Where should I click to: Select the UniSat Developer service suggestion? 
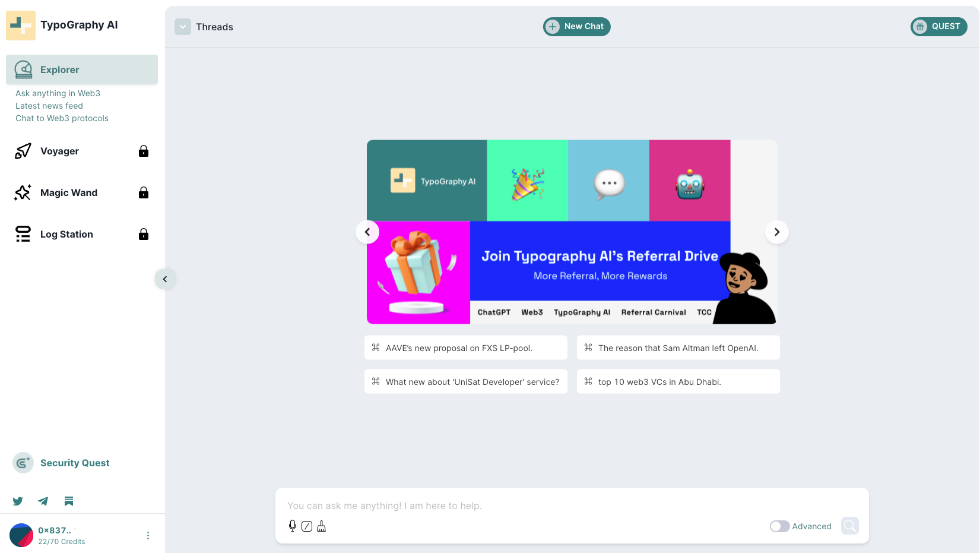[x=466, y=381]
